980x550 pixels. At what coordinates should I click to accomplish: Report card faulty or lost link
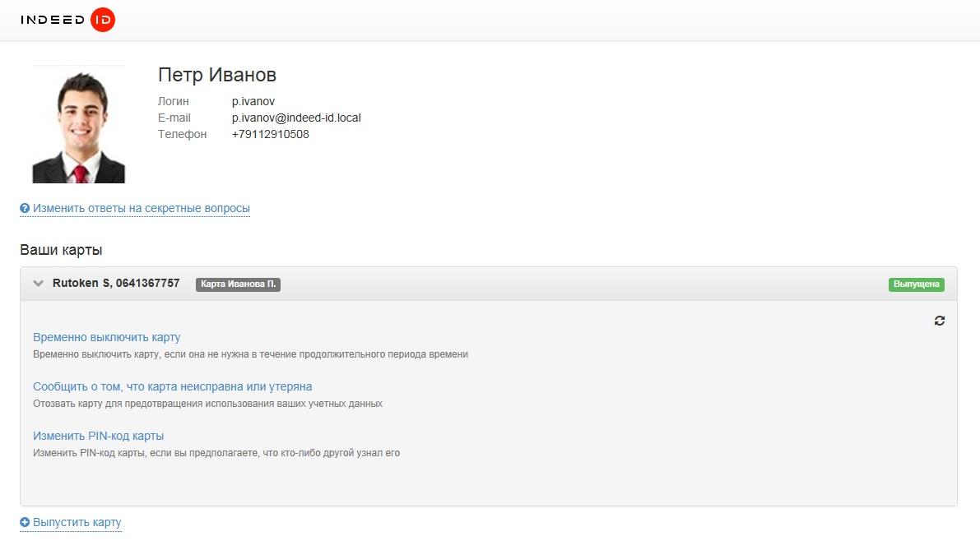pyautogui.click(x=173, y=386)
